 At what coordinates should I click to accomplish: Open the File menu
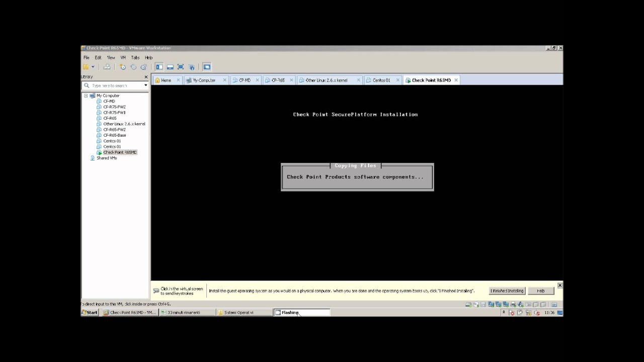(87, 58)
